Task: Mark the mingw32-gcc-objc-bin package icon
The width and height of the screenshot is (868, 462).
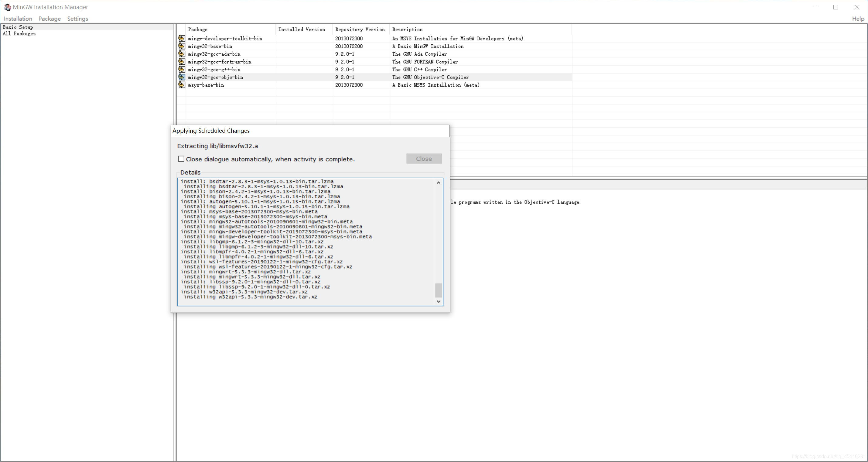Action: (x=182, y=77)
